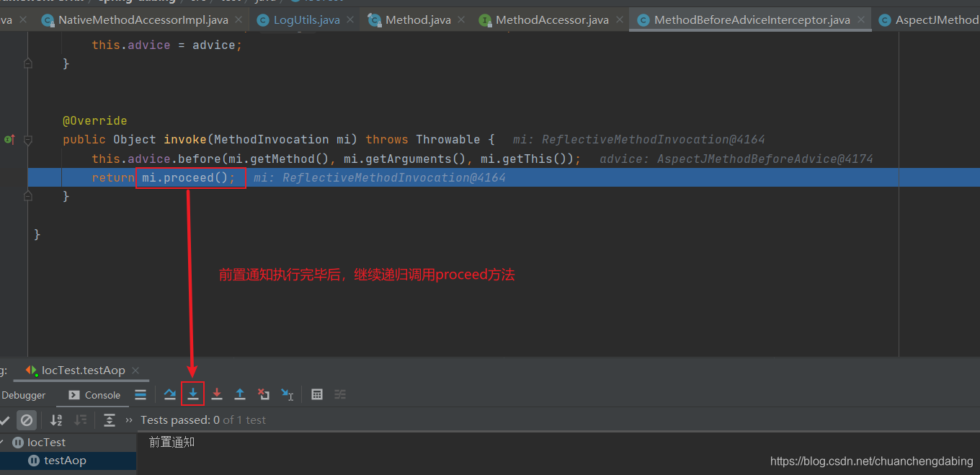The image size is (980, 475).
Task: Open the Evaluate Expression calculator icon
Action: click(316, 394)
